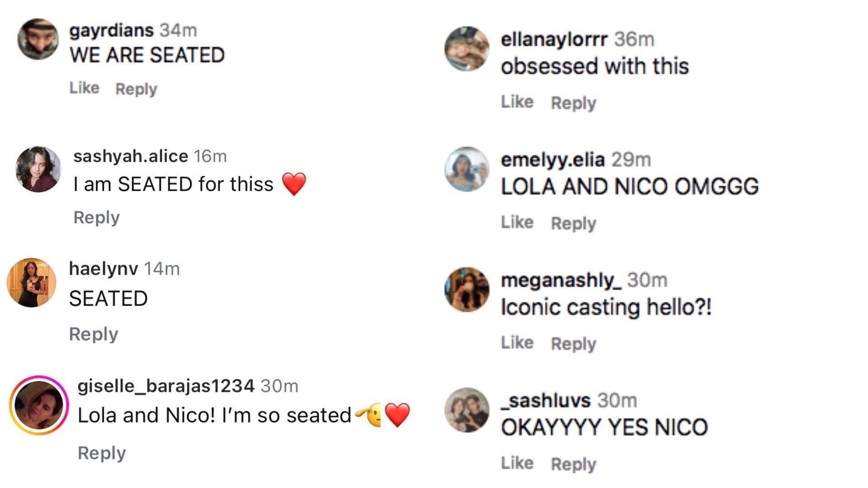Viewport: 868px width, 488px height.
Task: Like the _sashluvs comment
Action: (517, 463)
